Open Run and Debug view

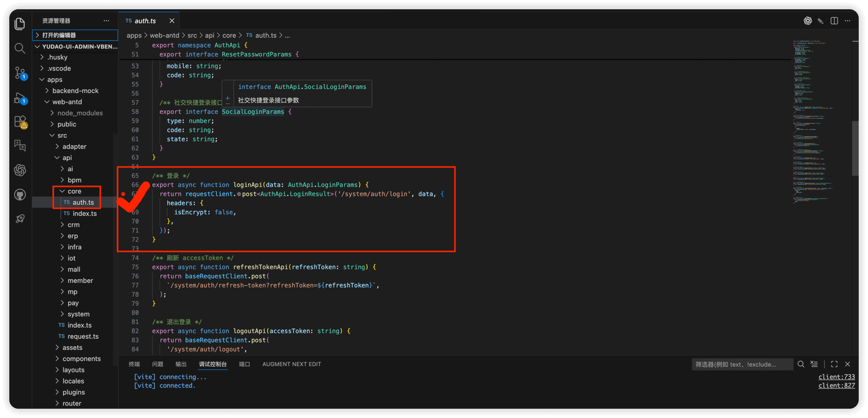[x=20, y=99]
